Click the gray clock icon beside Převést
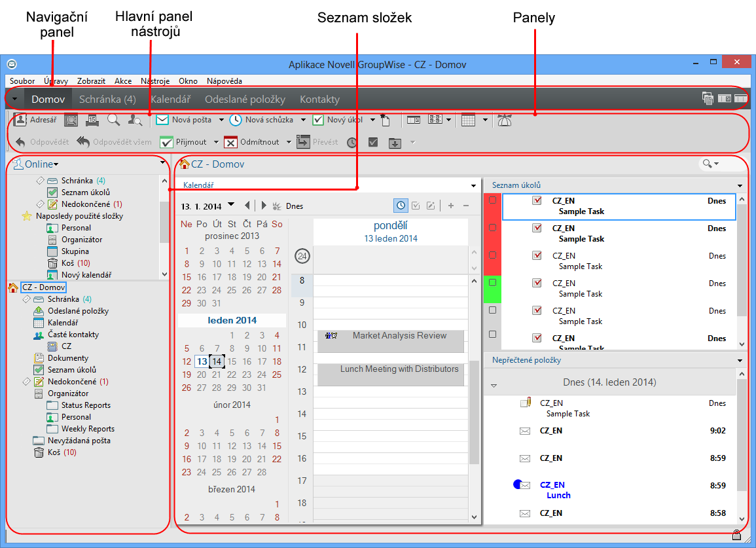Screen dimensions: 756x548 click(x=352, y=143)
